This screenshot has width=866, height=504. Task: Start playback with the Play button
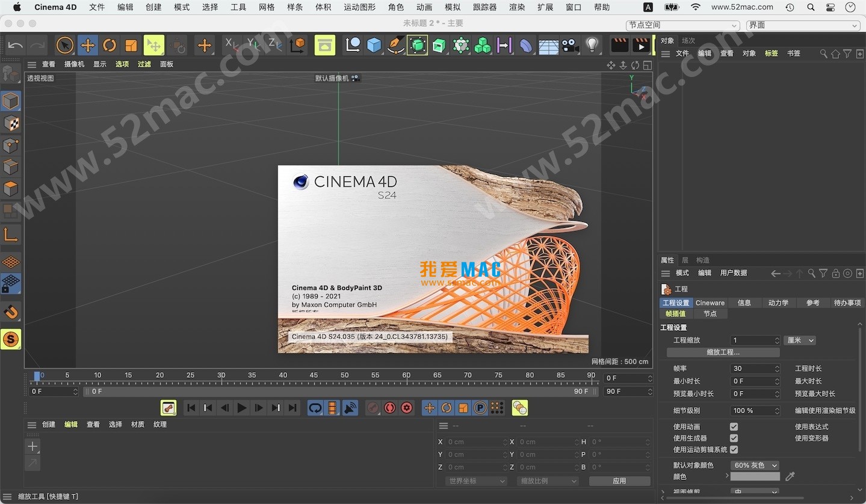coord(242,408)
